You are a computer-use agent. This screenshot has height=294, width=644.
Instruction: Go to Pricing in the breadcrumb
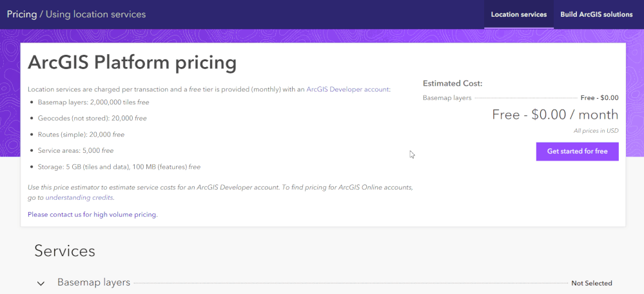point(21,14)
